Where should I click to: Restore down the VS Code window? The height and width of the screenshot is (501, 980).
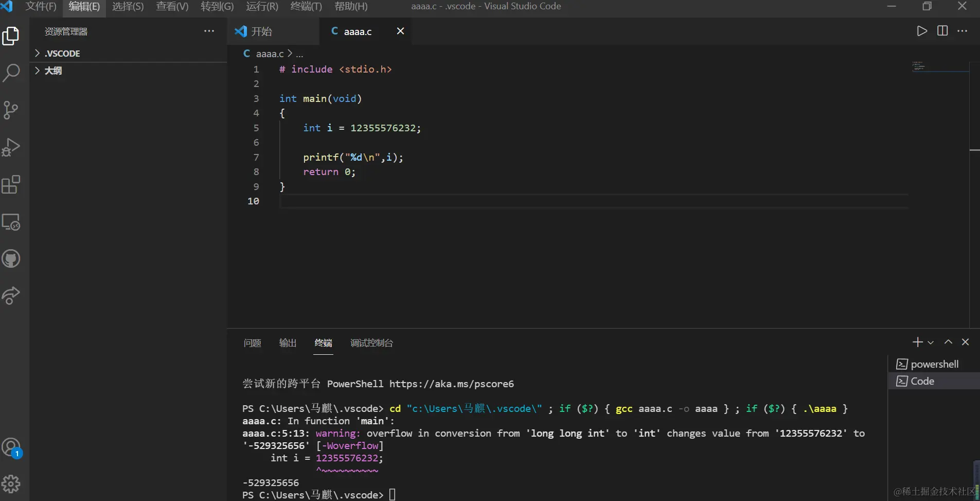[x=927, y=6]
